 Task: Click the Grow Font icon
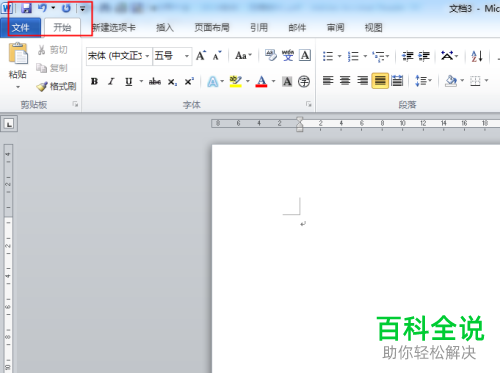(201, 56)
